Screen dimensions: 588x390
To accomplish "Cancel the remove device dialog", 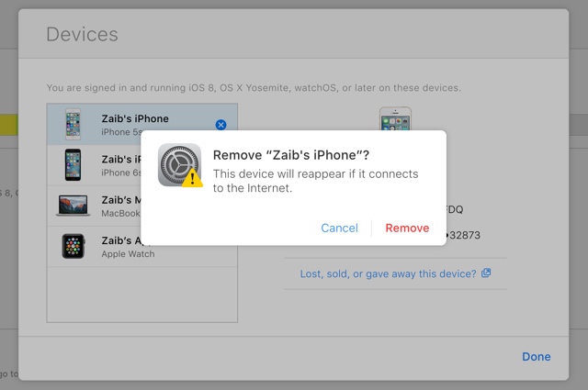I will click(339, 228).
